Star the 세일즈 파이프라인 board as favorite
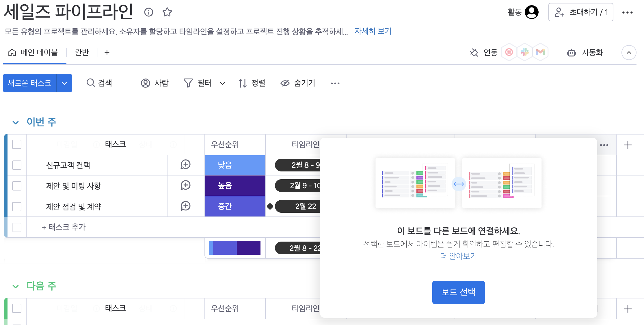 tap(167, 12)
